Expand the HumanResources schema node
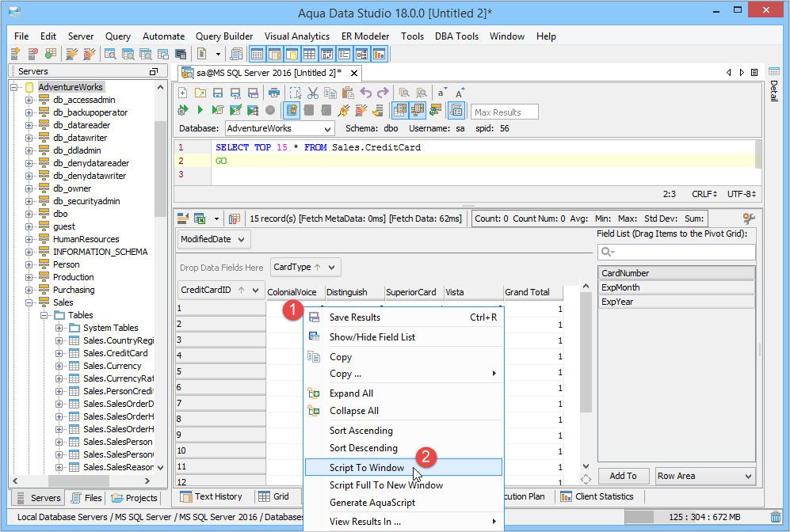 click(29, 240)
